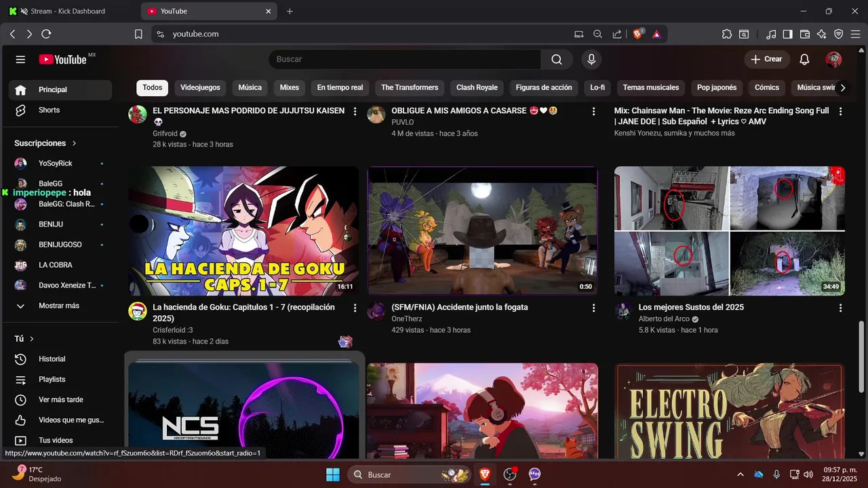
Task: Open more options for Los mejores Sustos del 2025
Action: click(x=840, y=308)
